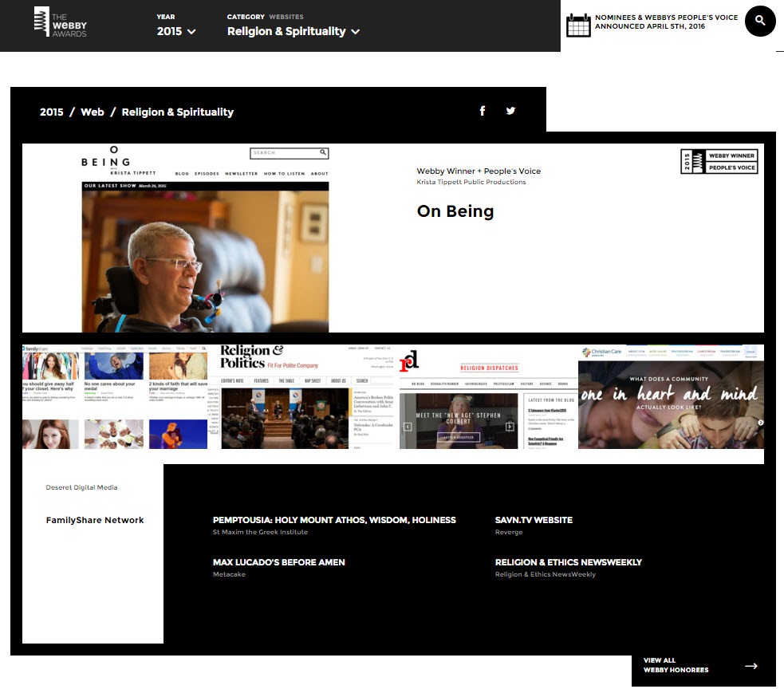Select the 2015 breadcrumb

point(52,112)
